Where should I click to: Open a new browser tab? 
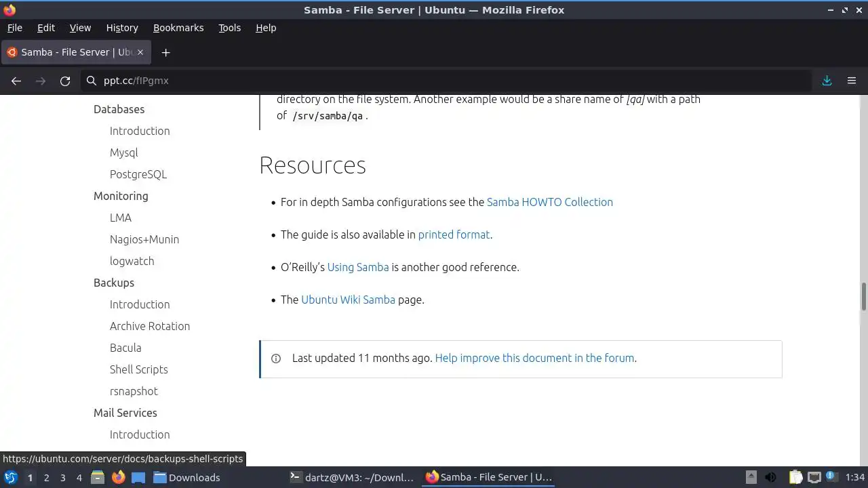coord(165,52)
